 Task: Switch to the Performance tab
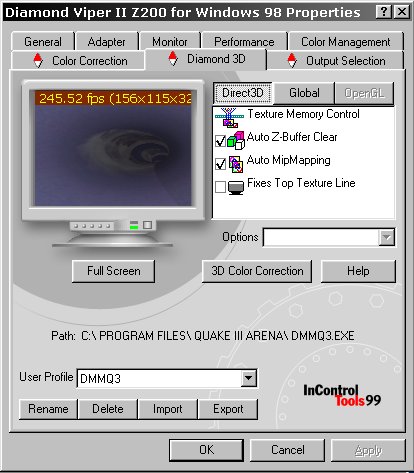[244, 41]
